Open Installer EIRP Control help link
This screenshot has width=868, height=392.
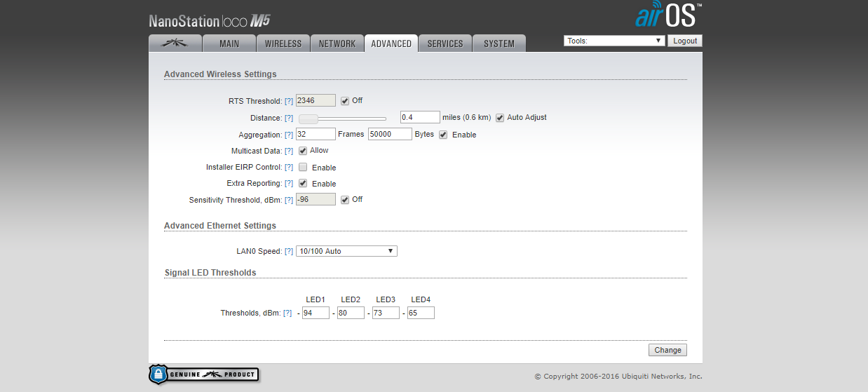coord(289,168)
